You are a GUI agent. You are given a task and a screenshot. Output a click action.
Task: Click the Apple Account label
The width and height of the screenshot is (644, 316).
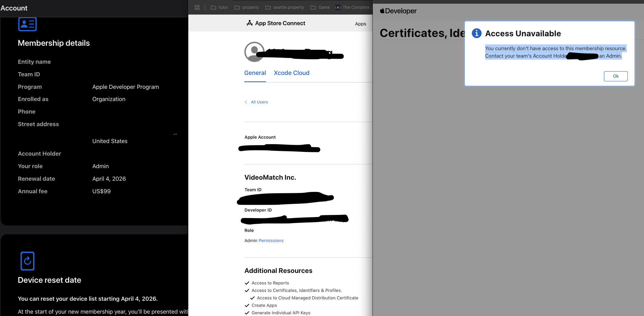[260, 137]
